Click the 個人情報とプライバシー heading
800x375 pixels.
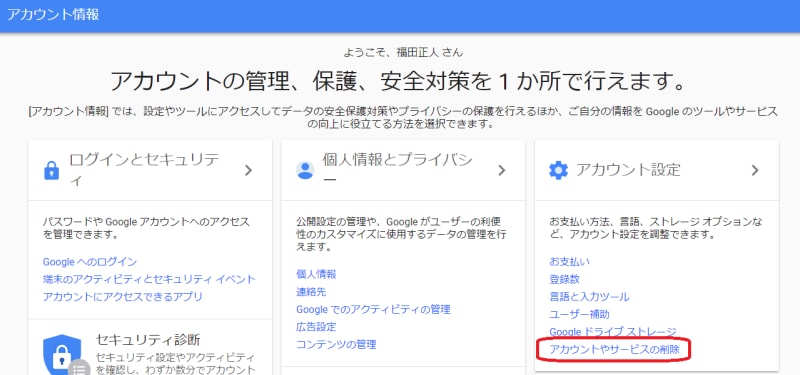point(398,170)
